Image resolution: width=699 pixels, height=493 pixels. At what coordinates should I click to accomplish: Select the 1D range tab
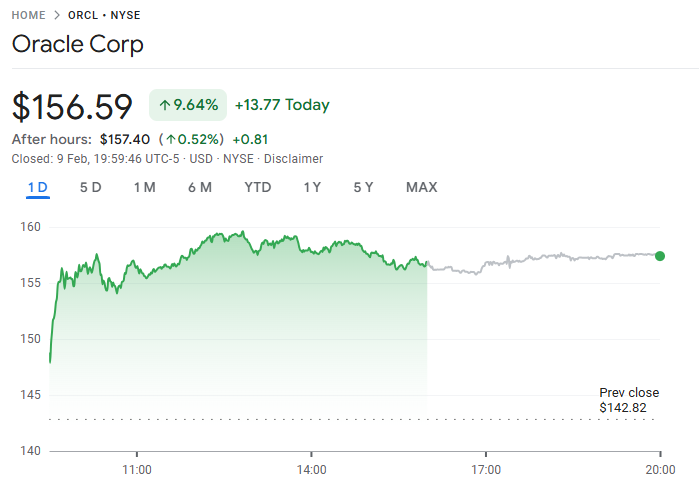[x=38, y=187]
